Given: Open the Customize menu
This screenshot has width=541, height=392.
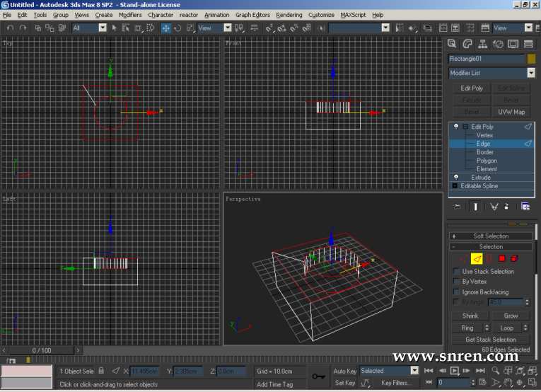Looking at the screenshot, I should click(x=321, y=15).
